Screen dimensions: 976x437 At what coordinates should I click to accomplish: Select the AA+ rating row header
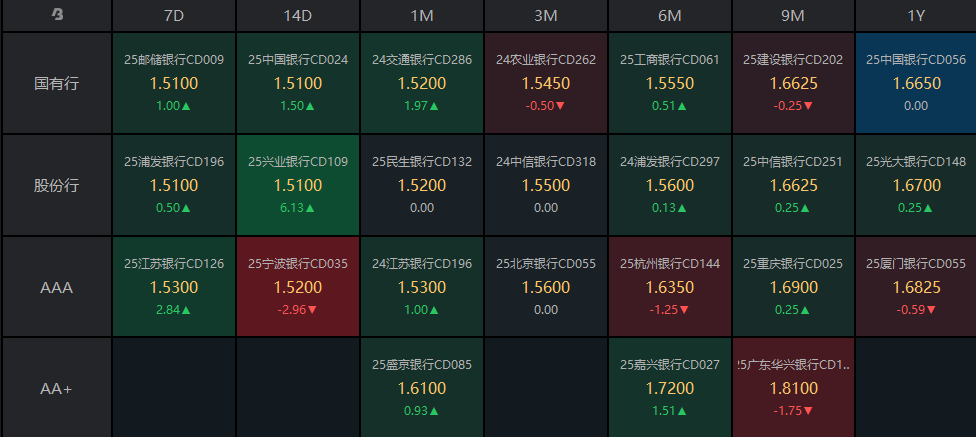56,388
